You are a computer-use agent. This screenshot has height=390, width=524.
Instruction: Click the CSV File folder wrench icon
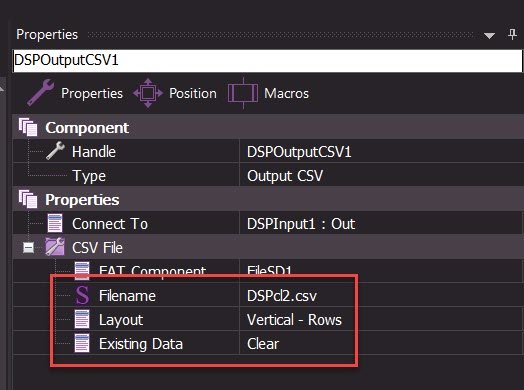[x=55, y=247]
